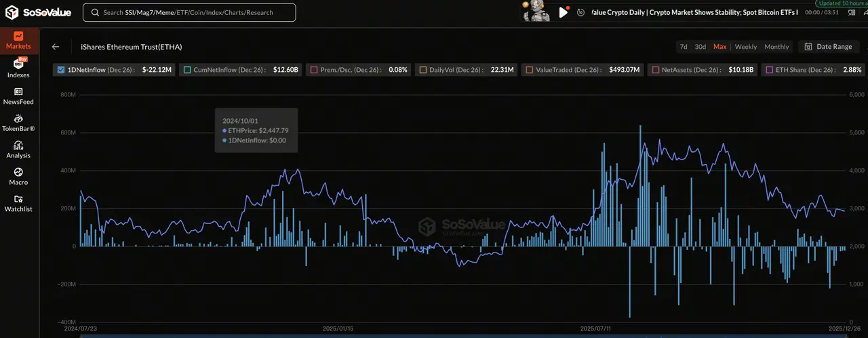The height and width of the screenshot is (338, 868).
Task: Switch to Weekly aggregation
Action: point(745,47)
